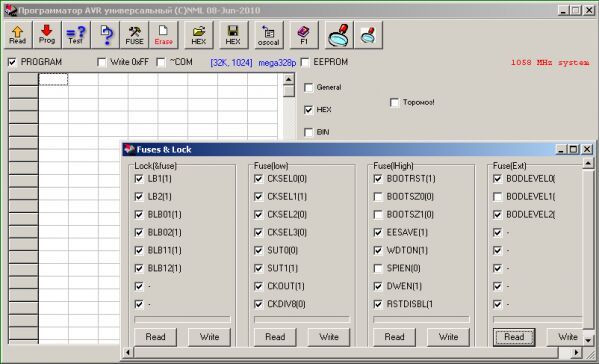
Task: Check the BIN format checkbox
Action: (x=309, y=132)
